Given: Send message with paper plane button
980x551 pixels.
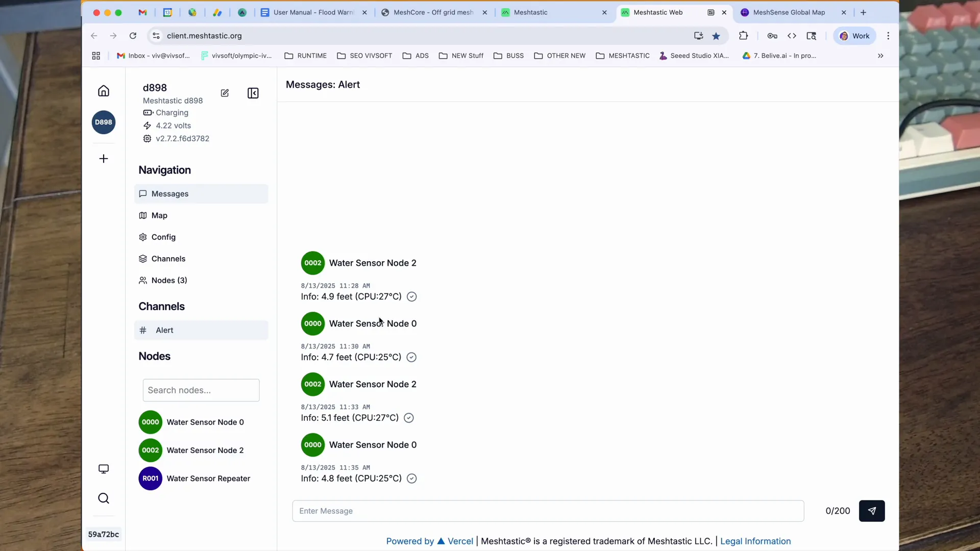Looking at the screenshot, I should point(872,511).
